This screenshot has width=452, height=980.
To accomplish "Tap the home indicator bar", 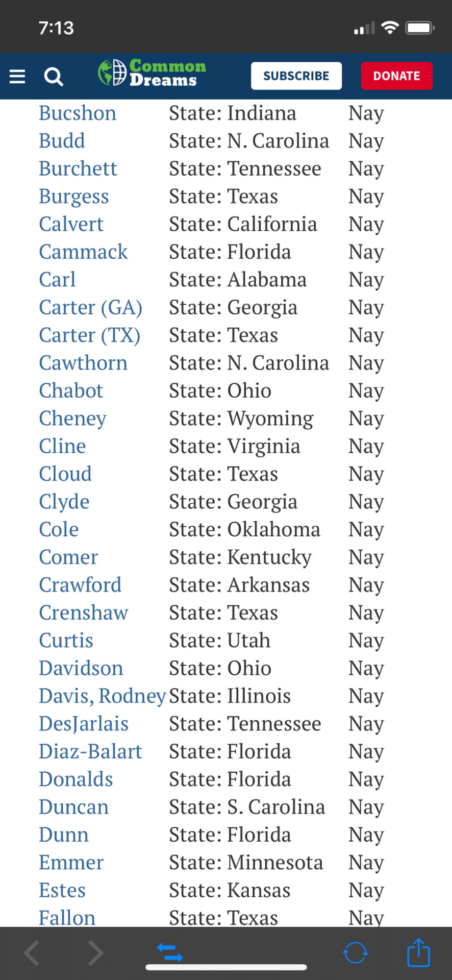I will 226,967.
